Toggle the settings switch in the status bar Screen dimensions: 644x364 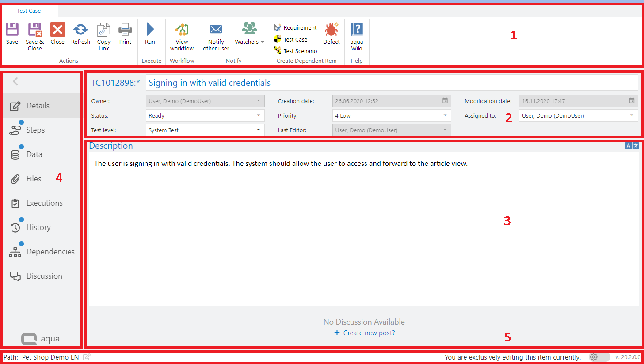point(599,357)
